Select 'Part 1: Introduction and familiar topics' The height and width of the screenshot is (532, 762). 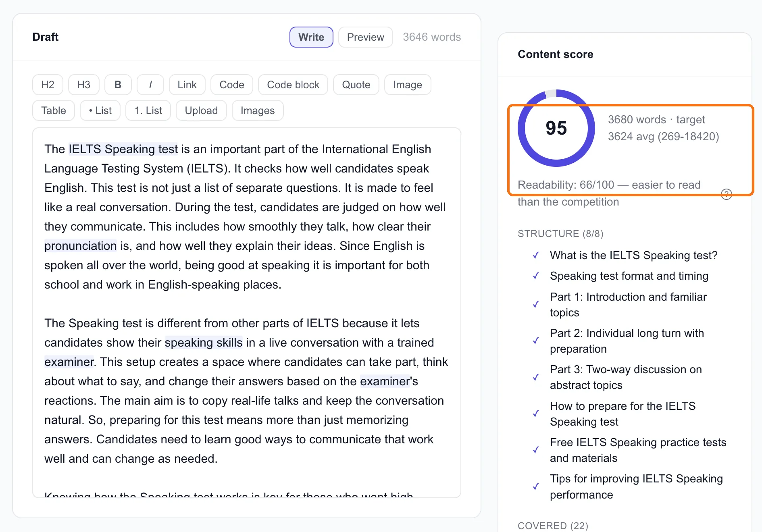(628, 305)
